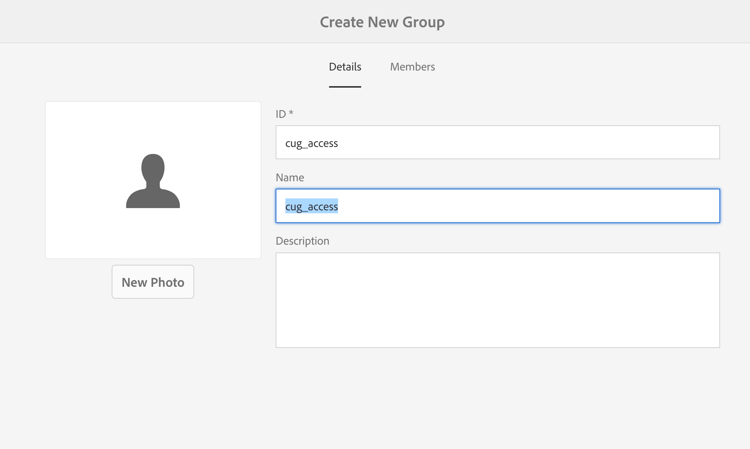
Task: Click the bottom area of Description box
Action: (497, 335)
